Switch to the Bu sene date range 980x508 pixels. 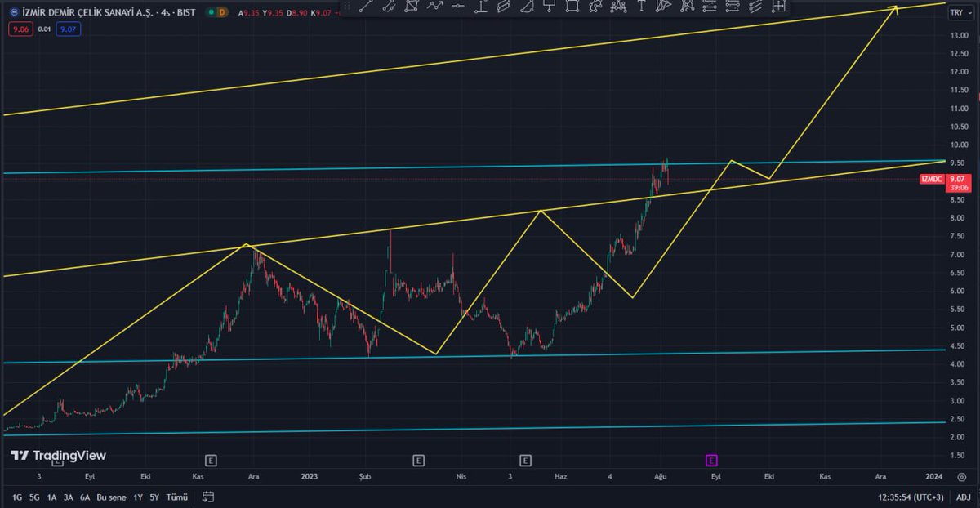point(111,497)
